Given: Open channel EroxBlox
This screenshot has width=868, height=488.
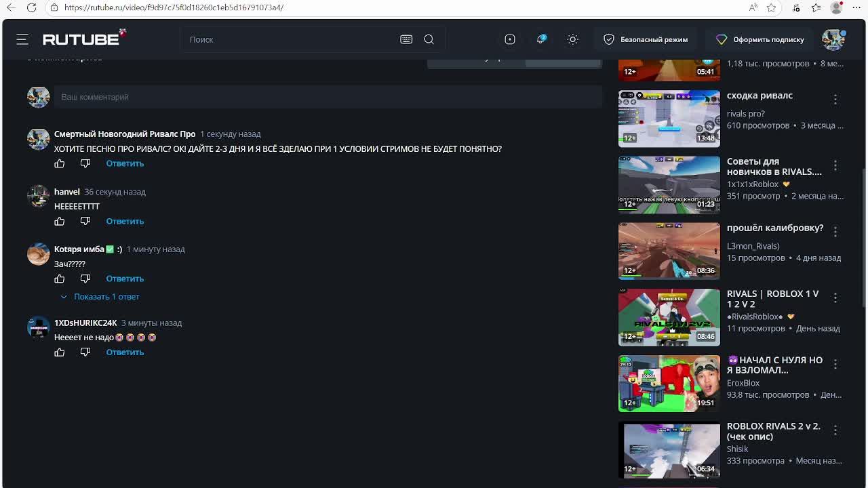Looking at the screenshot, I should (743, 383).
